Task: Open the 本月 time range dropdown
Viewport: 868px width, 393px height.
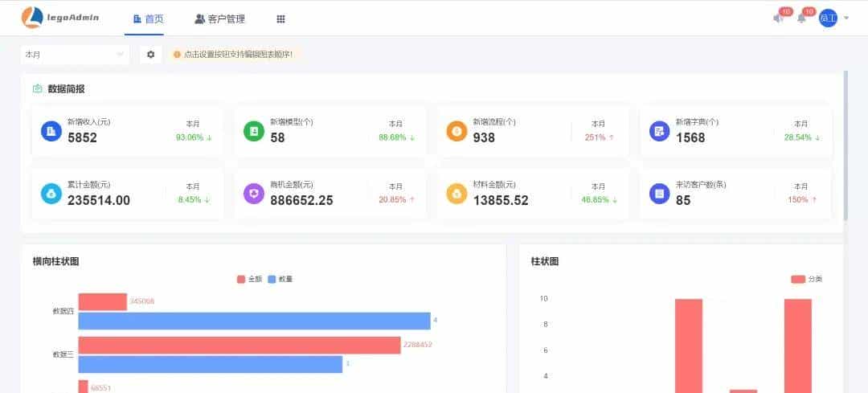Action: coord(75,54)
